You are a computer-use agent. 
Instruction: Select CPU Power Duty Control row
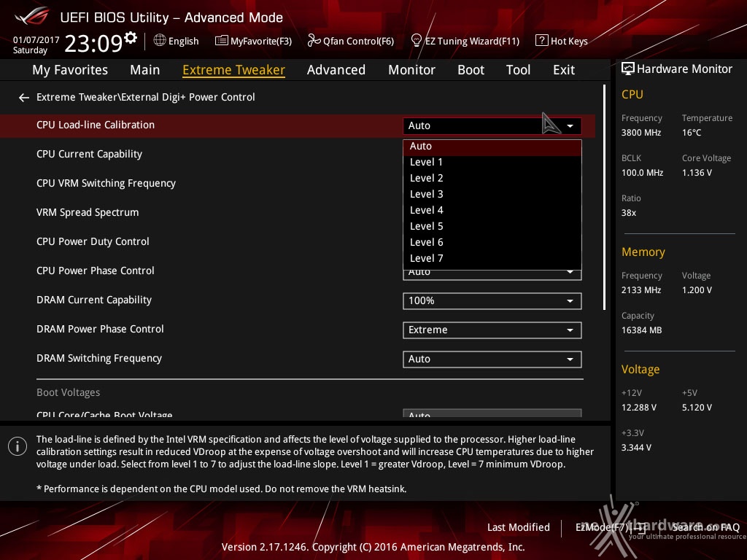pyautogui.click(x=93, y=241)
